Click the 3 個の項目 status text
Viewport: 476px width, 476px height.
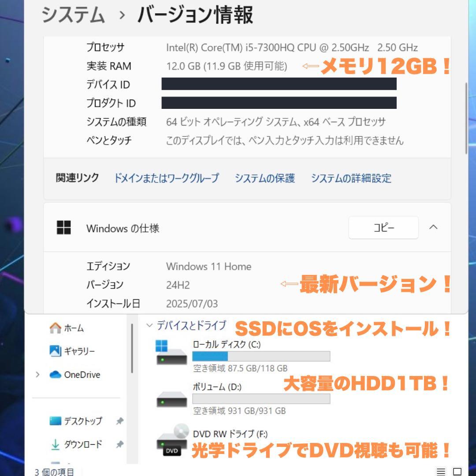(x=54, y=472)
